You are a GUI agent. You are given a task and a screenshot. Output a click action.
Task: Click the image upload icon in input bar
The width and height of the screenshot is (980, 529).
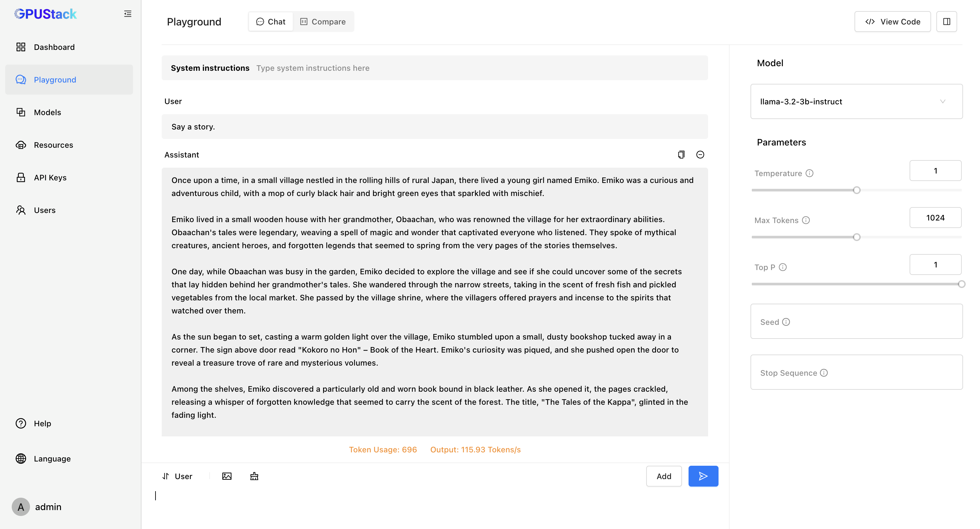tap(227, 476)
